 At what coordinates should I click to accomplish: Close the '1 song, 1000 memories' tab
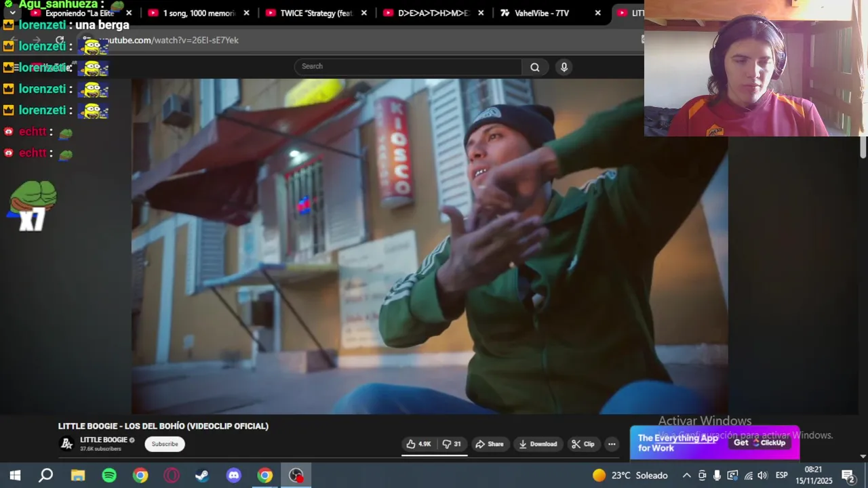pyautogui.click(x=246, y=13)
